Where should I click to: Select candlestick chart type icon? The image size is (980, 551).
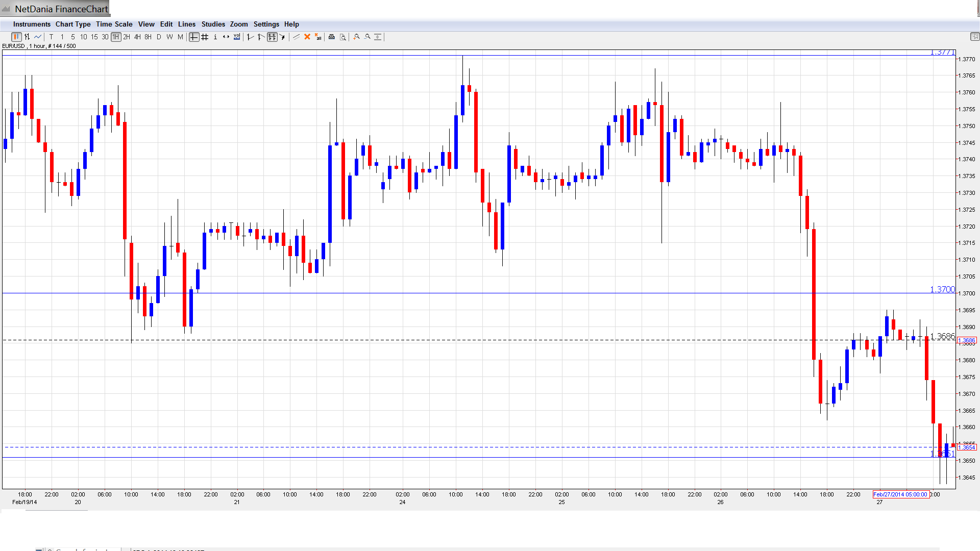point(16,37)
